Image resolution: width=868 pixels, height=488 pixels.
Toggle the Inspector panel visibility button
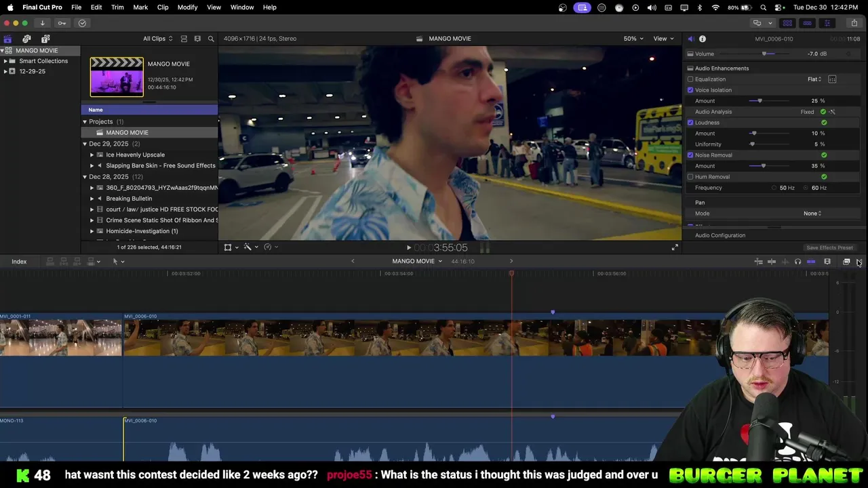(827, 23)
